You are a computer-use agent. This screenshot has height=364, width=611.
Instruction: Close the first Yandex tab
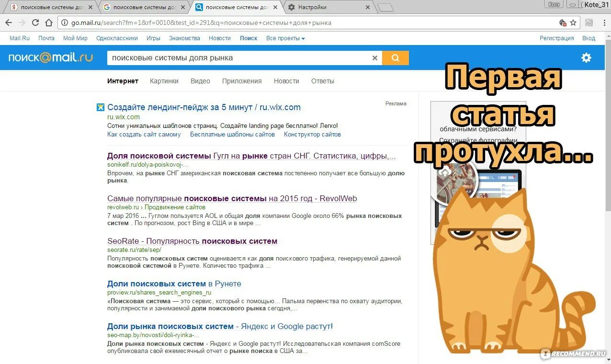(x=91, y=7)
